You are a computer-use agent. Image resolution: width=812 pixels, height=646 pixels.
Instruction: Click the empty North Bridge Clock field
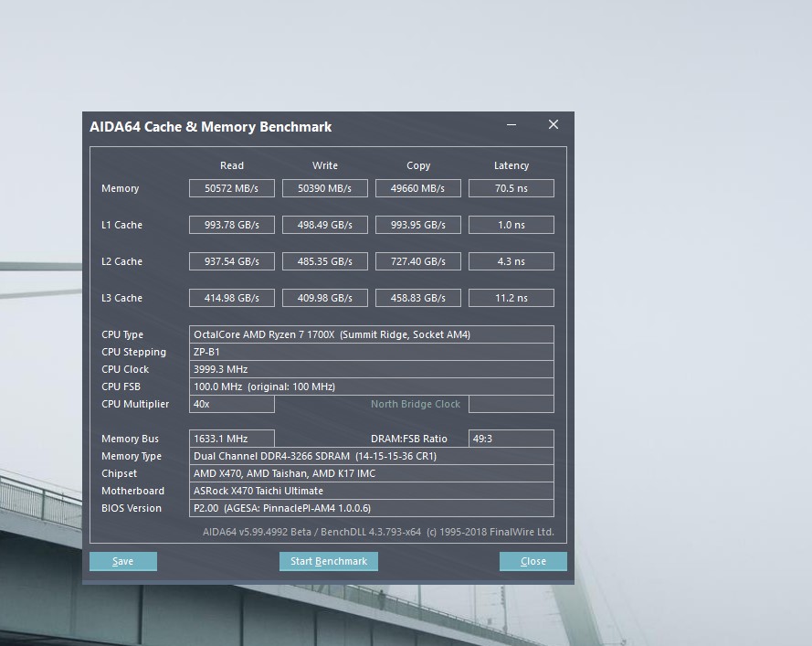click(x=511, y=404)
